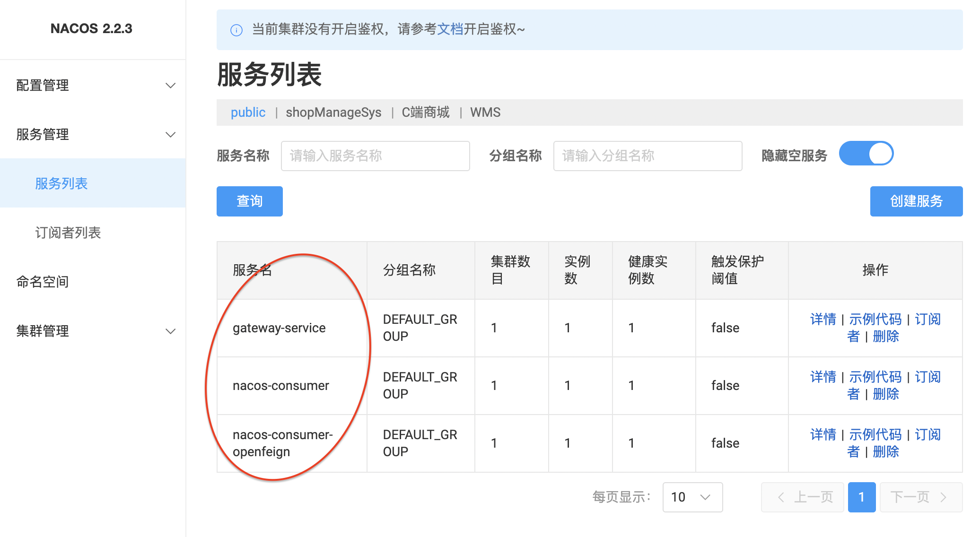Focus the 分组名称 input field
The height and width of the screenshot is (537, 980).
[x=647, y=156]
